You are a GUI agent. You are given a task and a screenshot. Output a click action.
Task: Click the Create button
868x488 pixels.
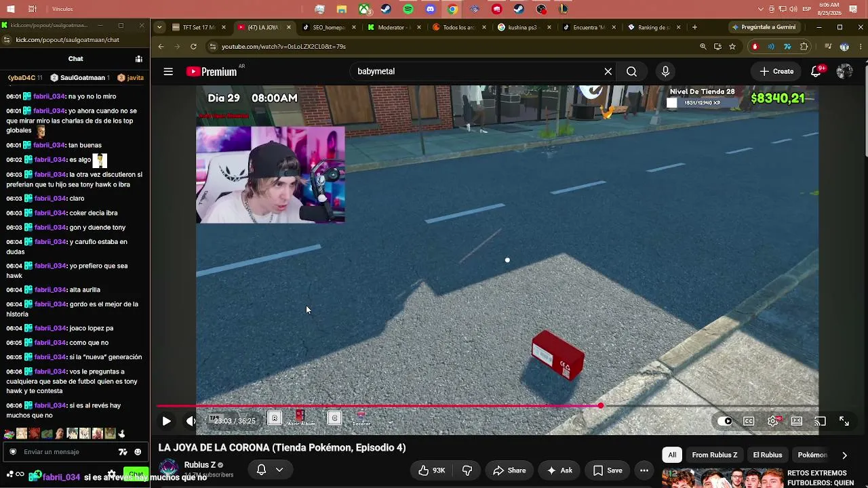[x=776, y=71]
